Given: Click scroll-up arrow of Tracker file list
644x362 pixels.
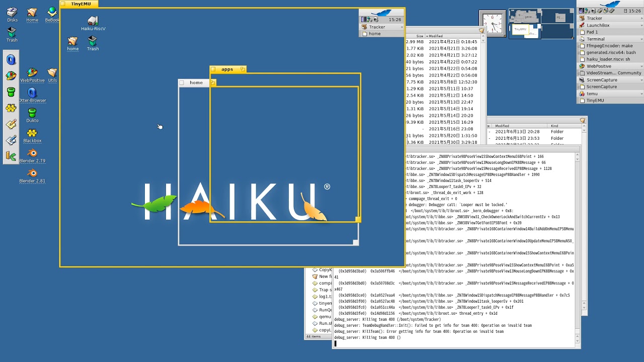Looking at the screenshot, I should pos(482,36).
